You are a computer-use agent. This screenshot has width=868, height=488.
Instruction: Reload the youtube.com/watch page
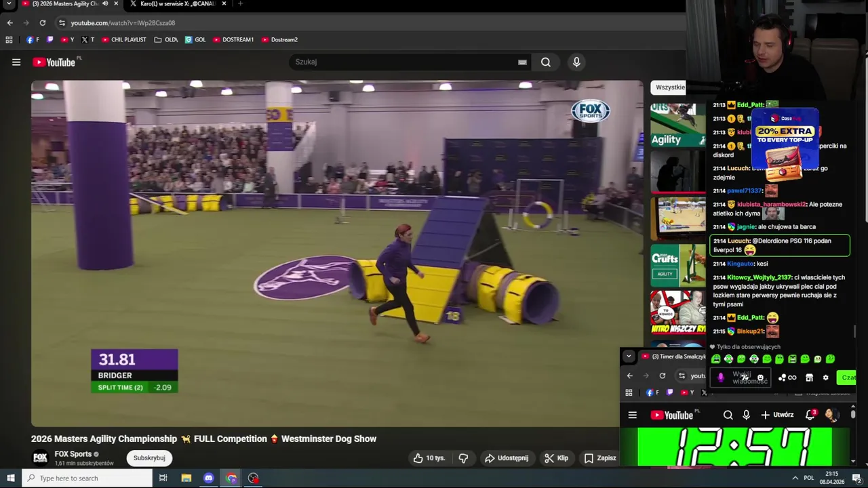pos(42,22)
